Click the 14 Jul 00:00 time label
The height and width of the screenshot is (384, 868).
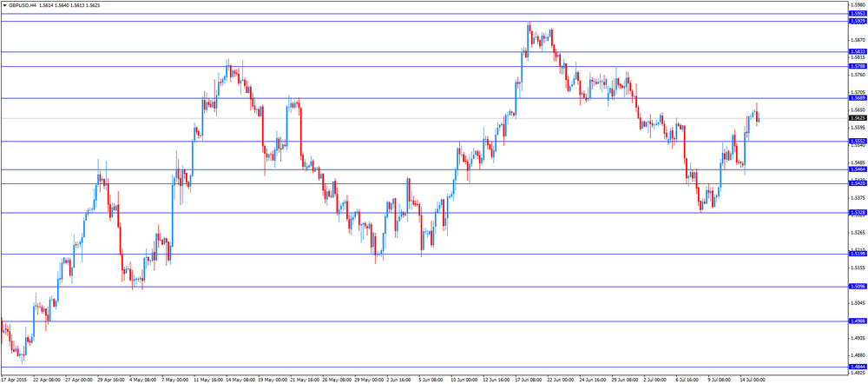tap(753, 381)
